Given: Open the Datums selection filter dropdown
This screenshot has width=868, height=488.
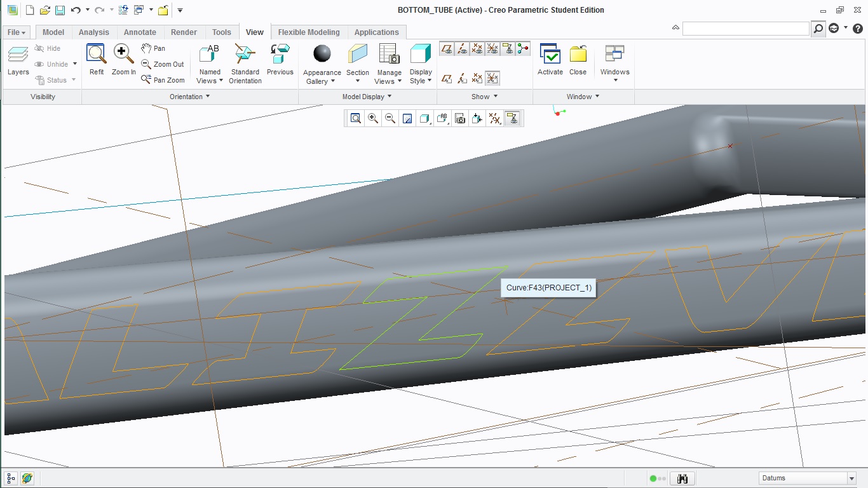Looking at the screenshot, I should pyautogui.click(x=852, y=478).
